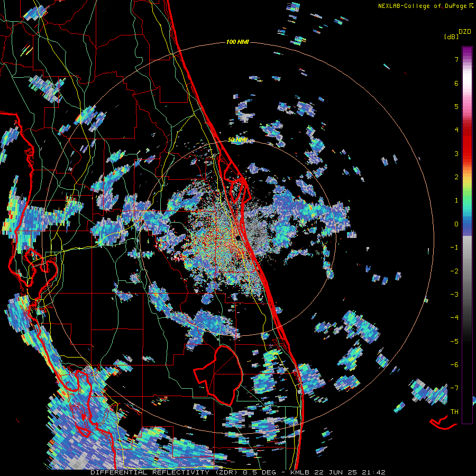Click the 5 value on the color scale

(x=456, y=106)
